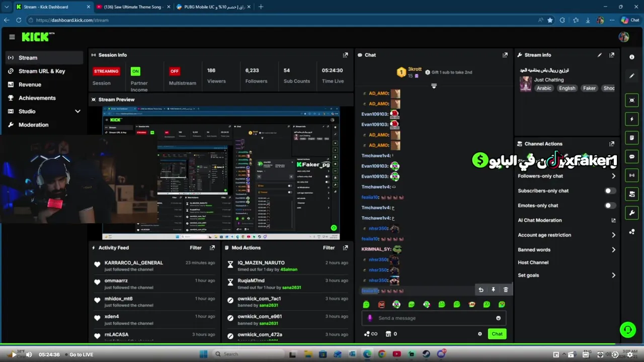Switch to the Saw Ultimate Theme Song tab
This screenshot has width=644, height=362.
coord(133,7)
